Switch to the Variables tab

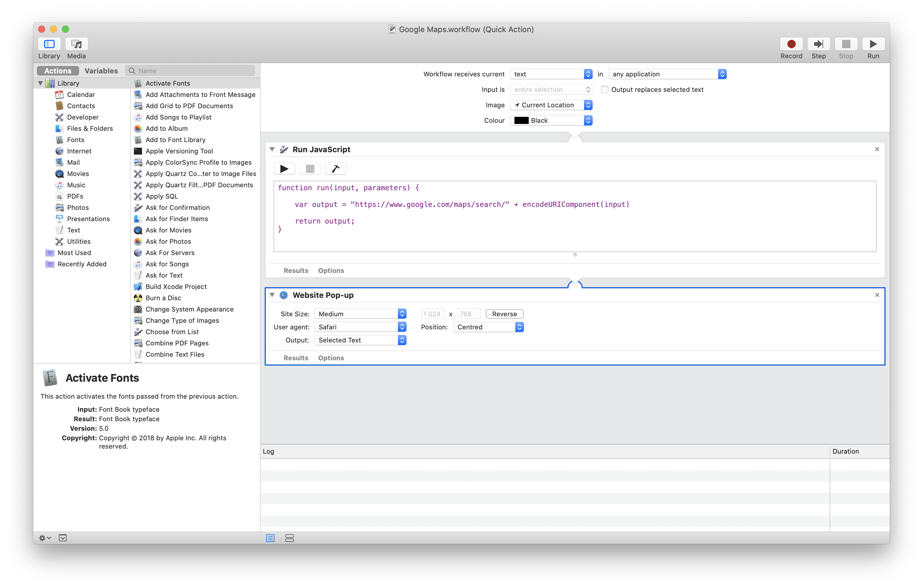[x=101, y=71]
